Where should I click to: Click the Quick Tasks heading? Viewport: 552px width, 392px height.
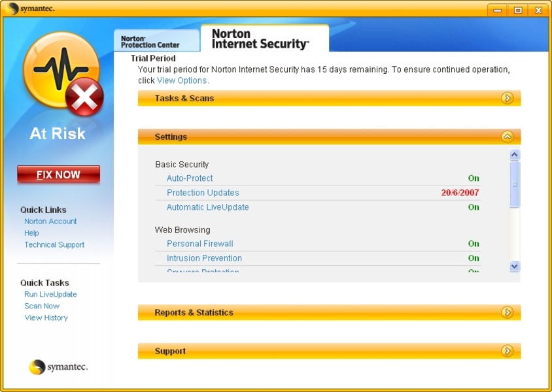[44, 283]
